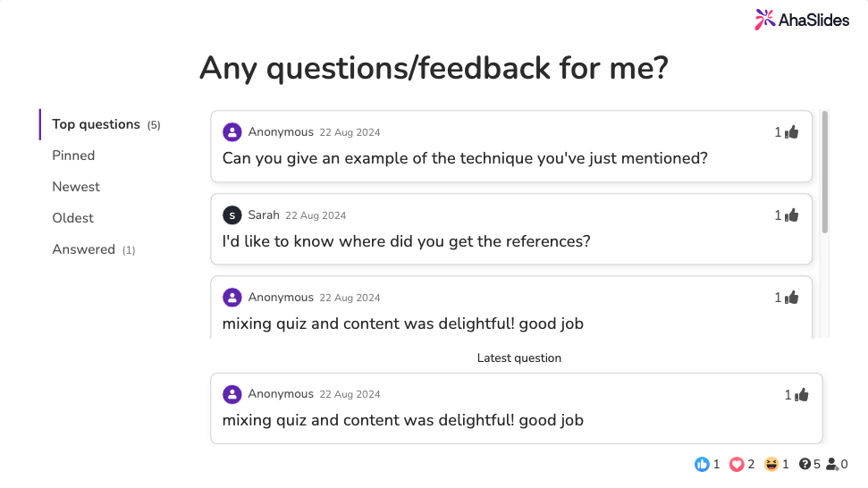
Task: Select the Top questions tab
Action: 96,124
